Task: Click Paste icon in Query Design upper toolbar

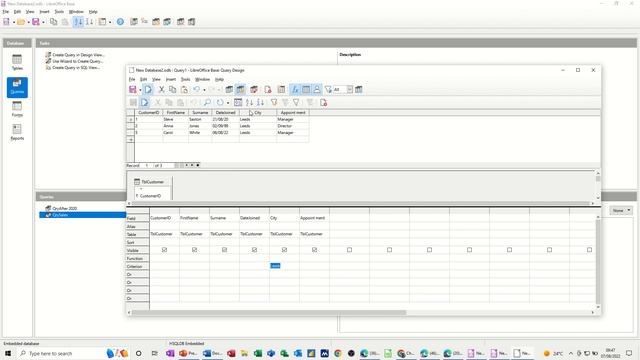Action: [184, 89]
